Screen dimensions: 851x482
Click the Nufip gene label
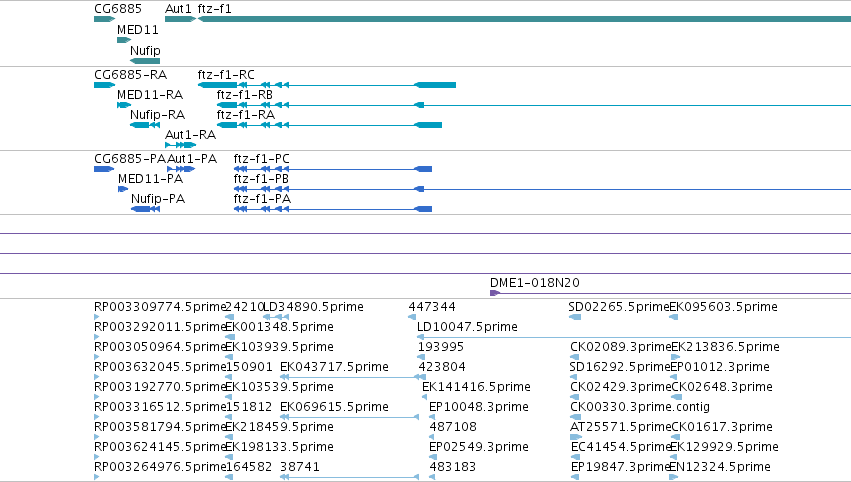point(145,50)
